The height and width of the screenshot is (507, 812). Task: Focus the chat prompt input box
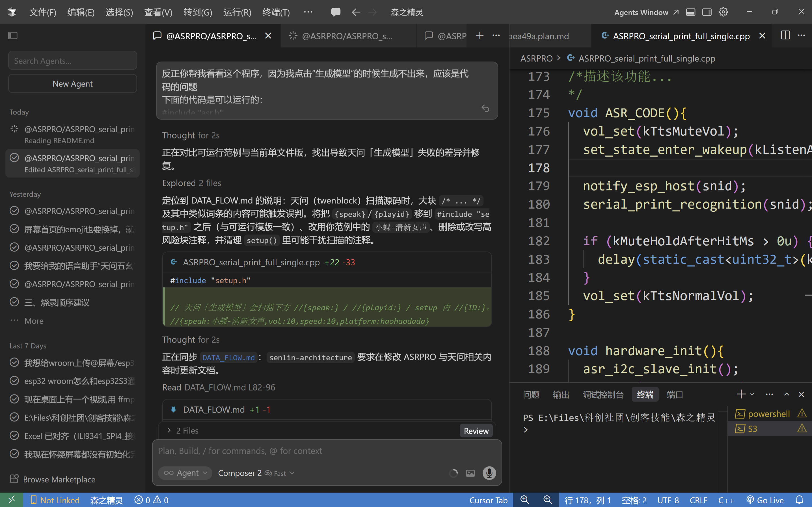click(327, 451)
